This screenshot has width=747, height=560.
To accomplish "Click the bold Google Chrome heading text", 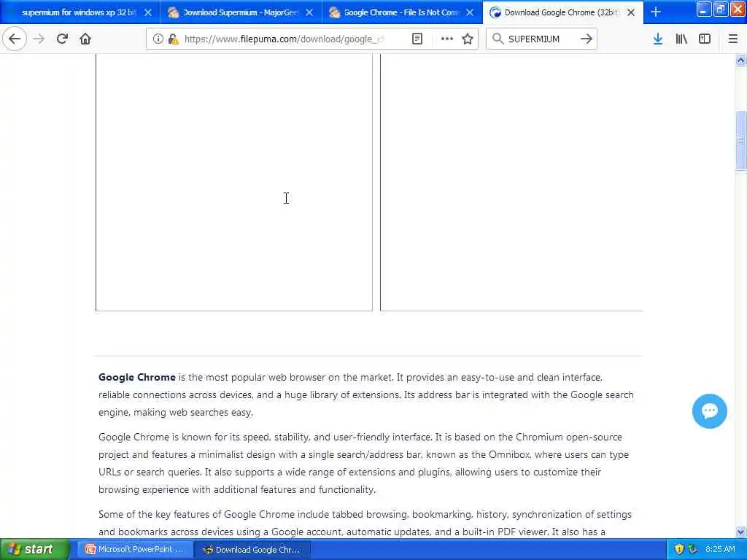I will (x=136, y=377).
